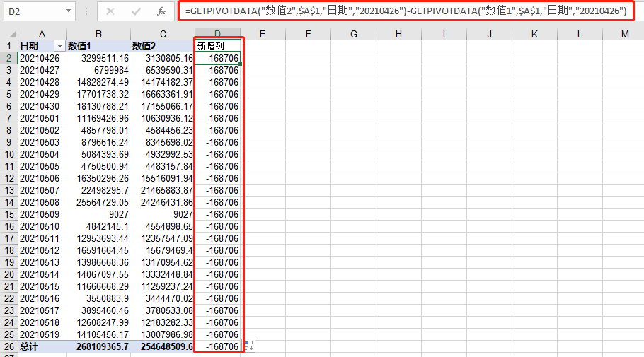Click the Enter checkmark formula bar icon

(x=136, y=11)
